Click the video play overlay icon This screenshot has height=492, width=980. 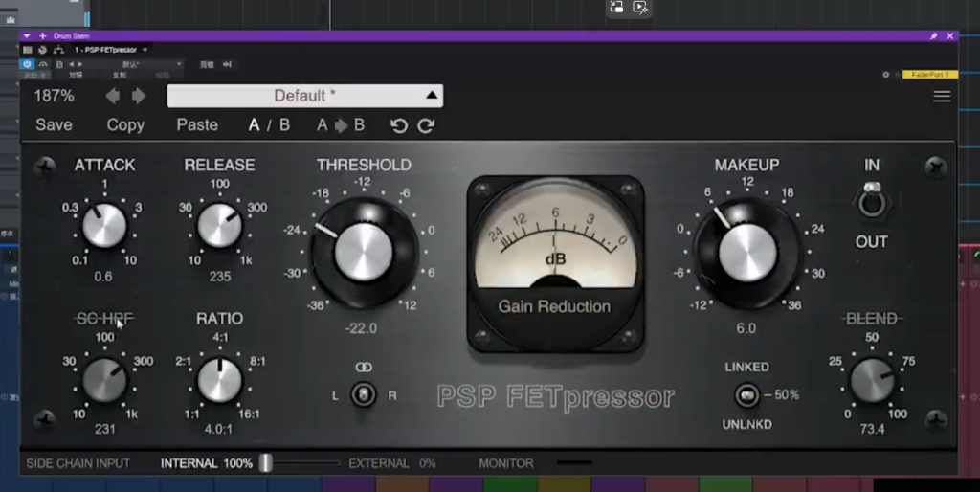pos(640,7)
